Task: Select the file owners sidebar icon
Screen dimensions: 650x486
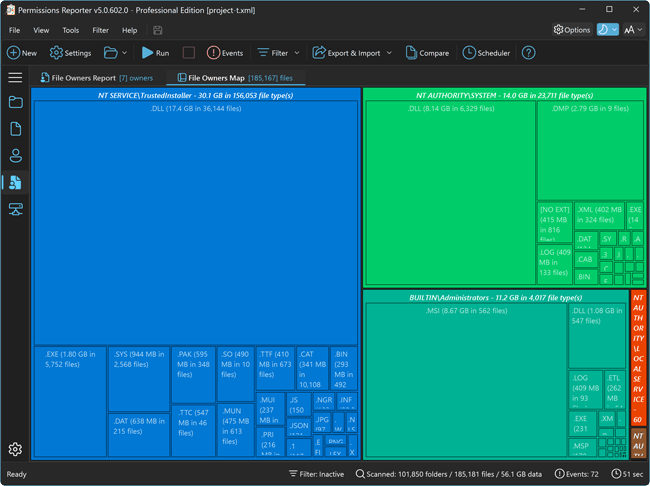Action: [x=16, y=182]
